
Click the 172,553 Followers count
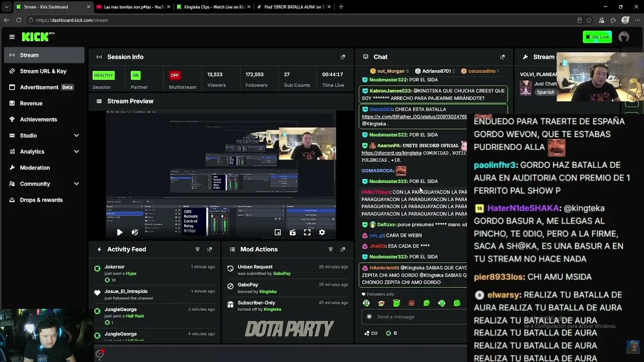coord(255,74)
